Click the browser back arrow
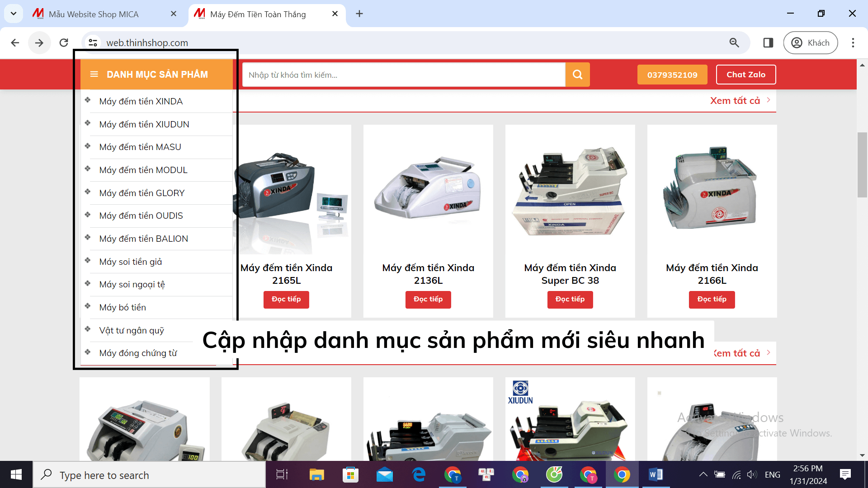Screen dimensions: 868x488 (x=15, y=42)
